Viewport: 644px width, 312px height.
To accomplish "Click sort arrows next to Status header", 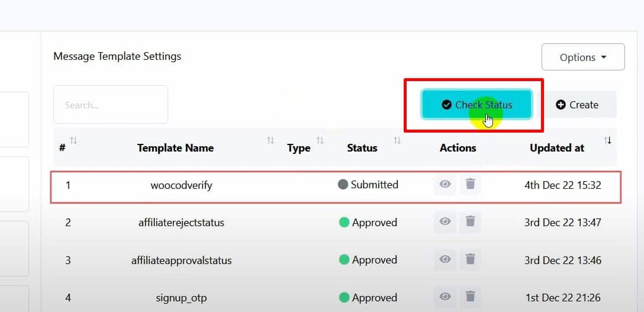I will pyautogui.click(x=397, y=141).
